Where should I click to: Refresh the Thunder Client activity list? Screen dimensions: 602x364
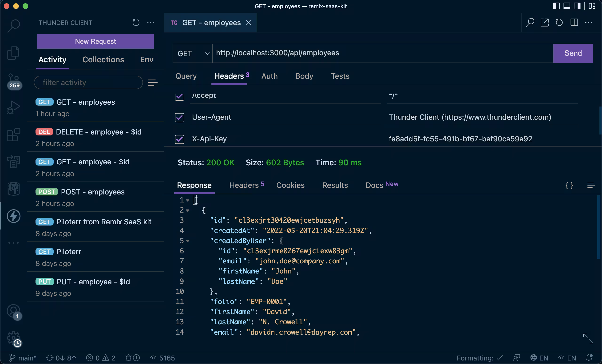coord(136,23)
